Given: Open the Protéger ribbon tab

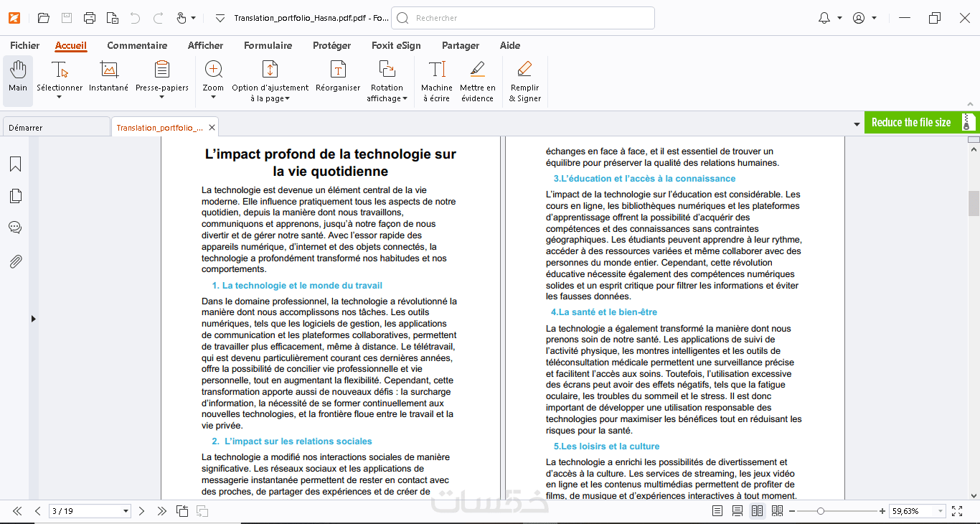Looking at the screenshot, I should [x=332, y=45].
